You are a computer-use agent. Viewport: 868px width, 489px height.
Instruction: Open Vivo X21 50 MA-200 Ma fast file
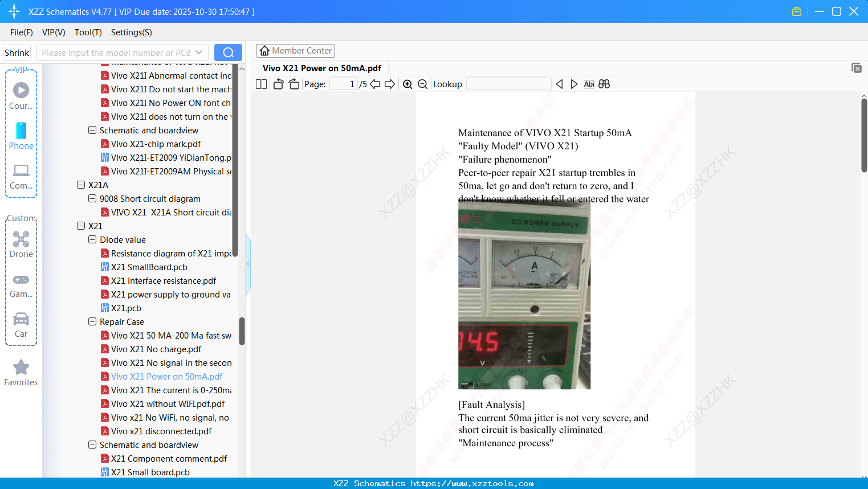(x=166, y=335)
